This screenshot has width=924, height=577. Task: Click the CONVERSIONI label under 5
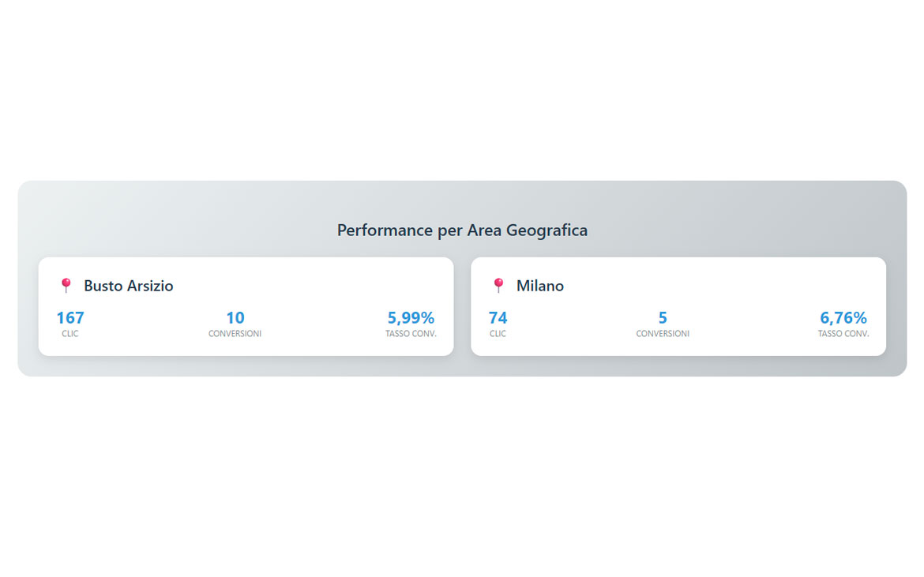click(x=663, y=334)
